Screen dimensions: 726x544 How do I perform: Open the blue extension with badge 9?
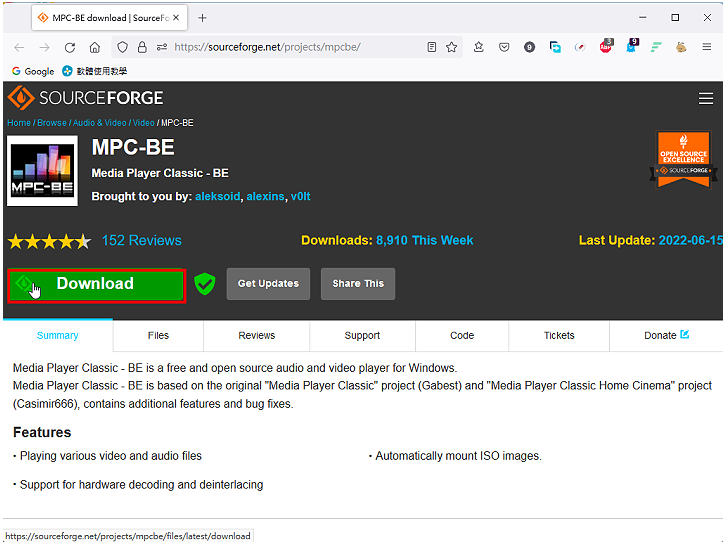tap(632, 46)
